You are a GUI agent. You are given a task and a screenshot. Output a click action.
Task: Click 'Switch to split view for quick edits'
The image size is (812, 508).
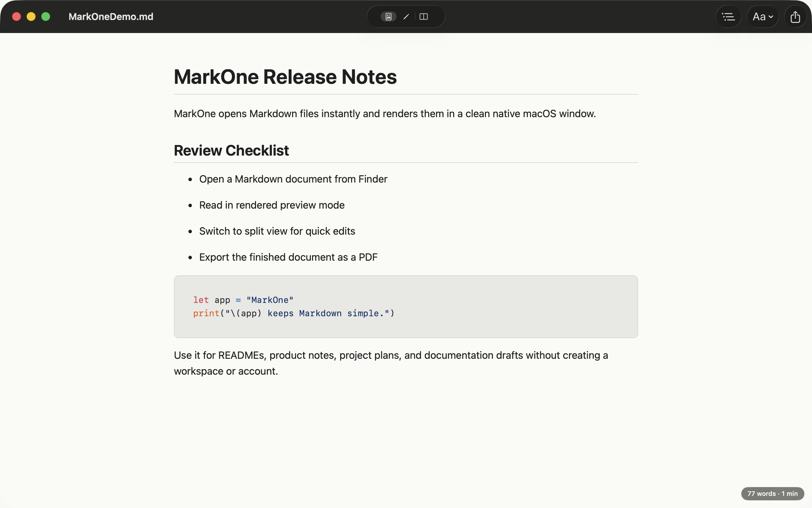[277, 231]
